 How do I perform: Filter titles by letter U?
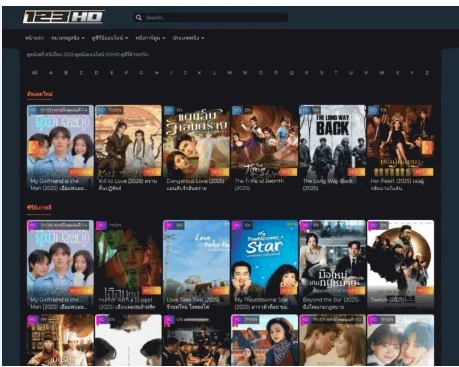(351, 72)
